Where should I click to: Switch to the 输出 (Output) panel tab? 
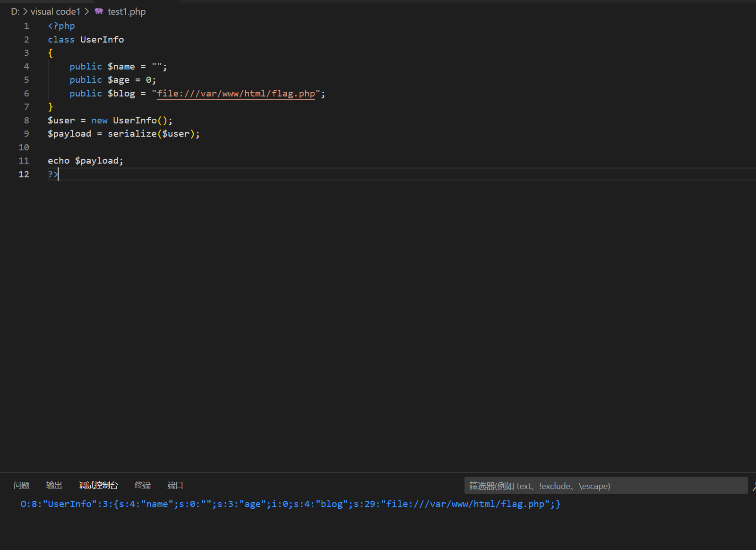coord(54,485)
